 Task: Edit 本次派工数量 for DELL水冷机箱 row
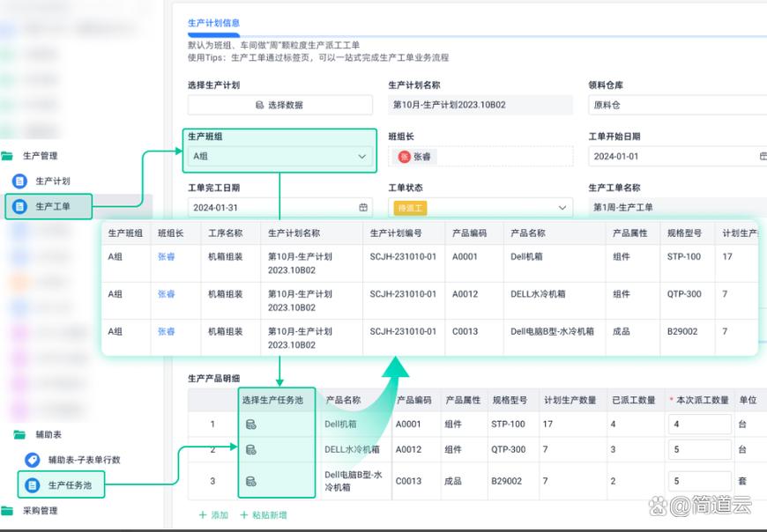pyautogui.click(x=700, y=449)
